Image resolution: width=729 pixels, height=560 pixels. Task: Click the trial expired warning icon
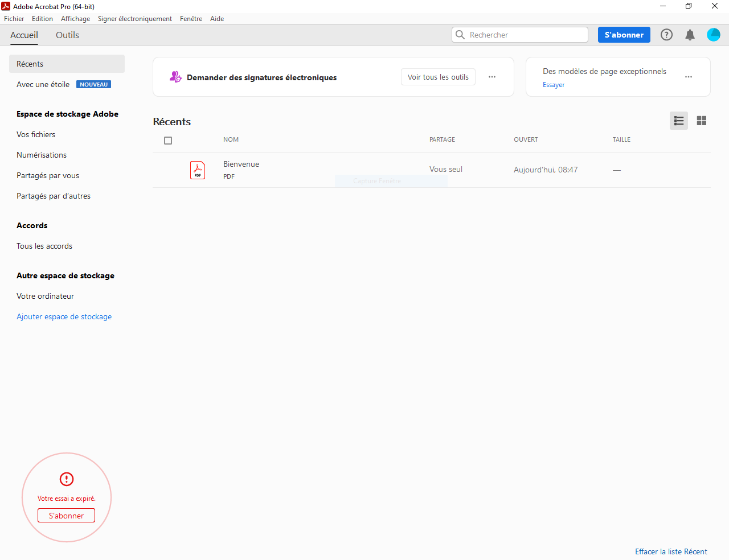click(x=67, y=479)
